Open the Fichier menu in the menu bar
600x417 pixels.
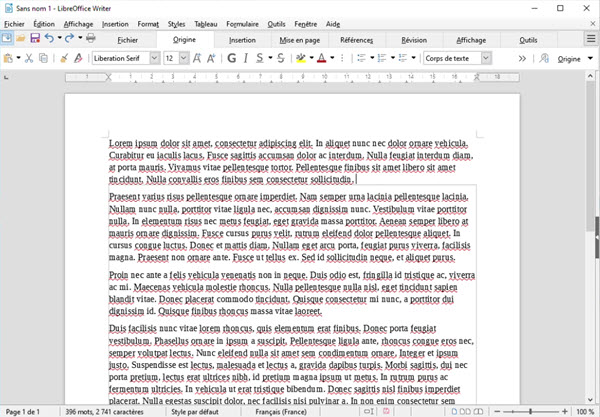pos(14,24)
